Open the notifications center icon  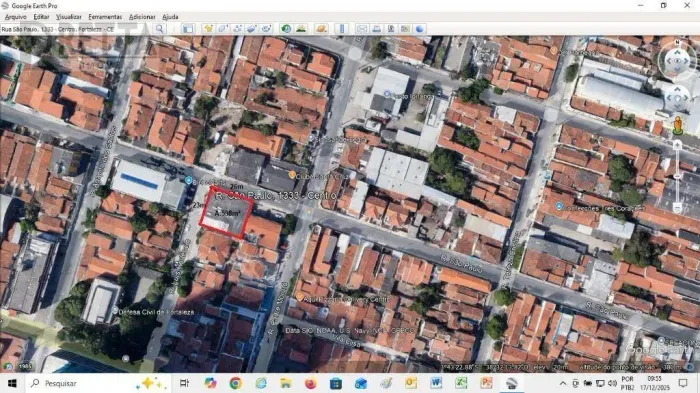[x=683, y=383]
